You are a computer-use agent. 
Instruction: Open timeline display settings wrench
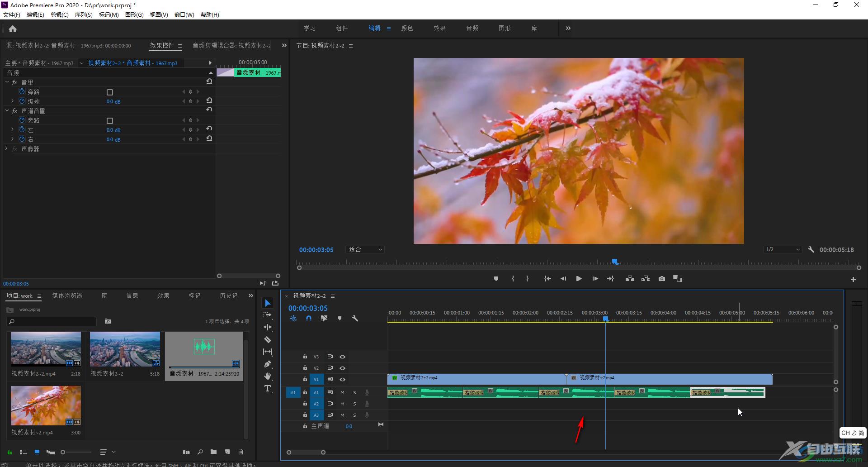click(x=355, y=319)
